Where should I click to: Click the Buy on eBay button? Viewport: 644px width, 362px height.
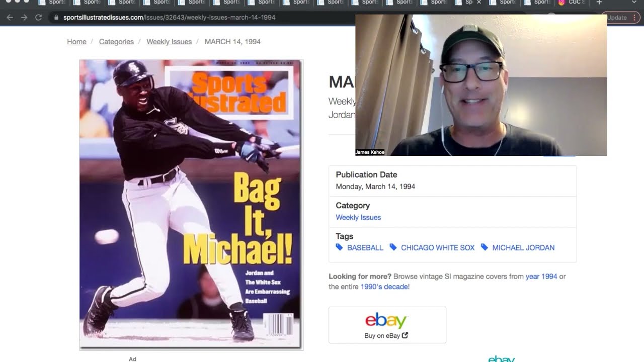click(x=387, y=325)
